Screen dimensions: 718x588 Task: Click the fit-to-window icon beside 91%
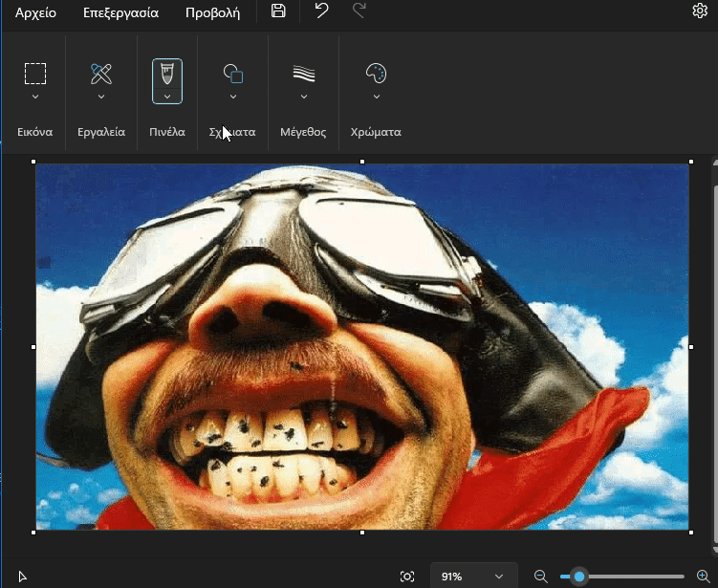[x=407, y=576]
